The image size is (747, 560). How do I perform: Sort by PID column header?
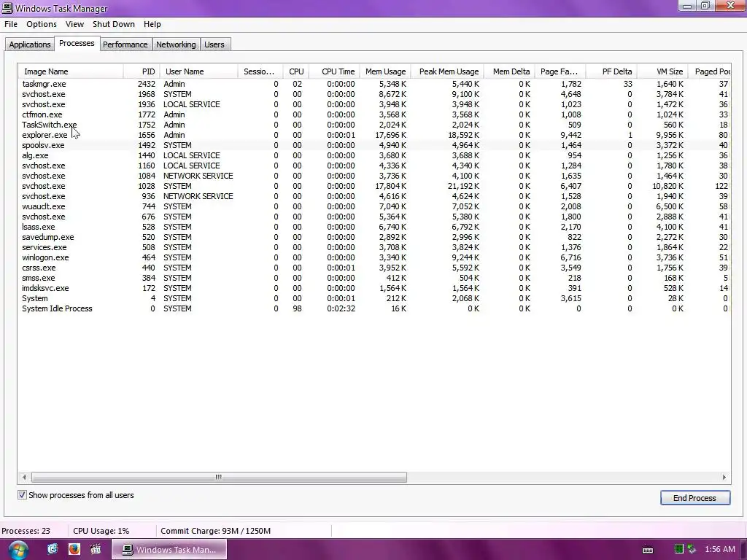pos(142,71)
